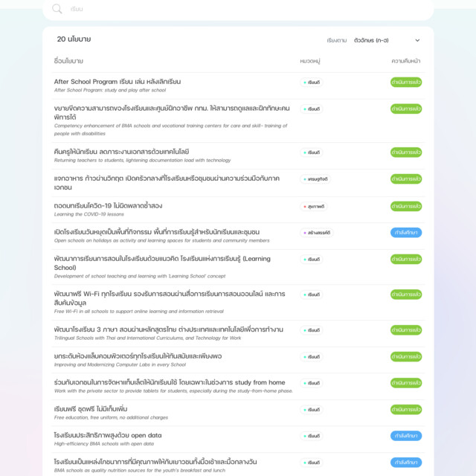The image size is (476, 476).
Task: Open the tablets for study-from-home policy
Action: coord(170,382)
